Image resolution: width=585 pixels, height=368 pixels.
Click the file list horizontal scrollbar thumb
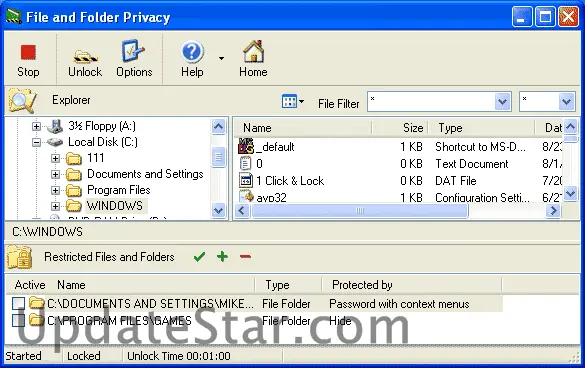point(360,210)
